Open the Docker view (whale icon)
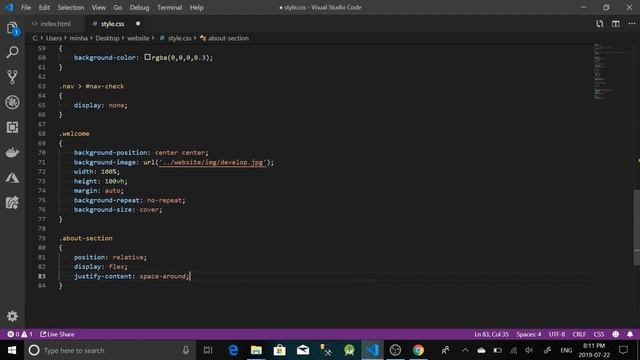The image size is (640, 360). [12, 153]
